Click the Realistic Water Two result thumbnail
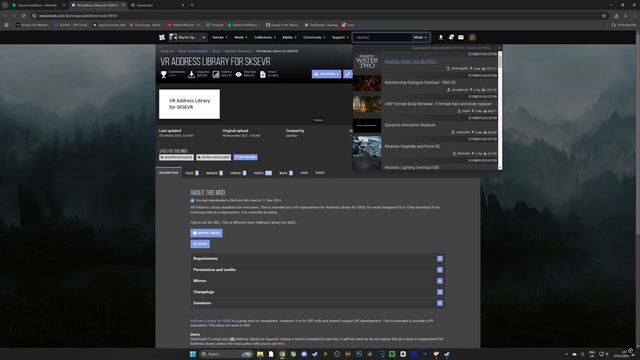Viewport: 640px width, 360px height. click(x=367, y=62)
